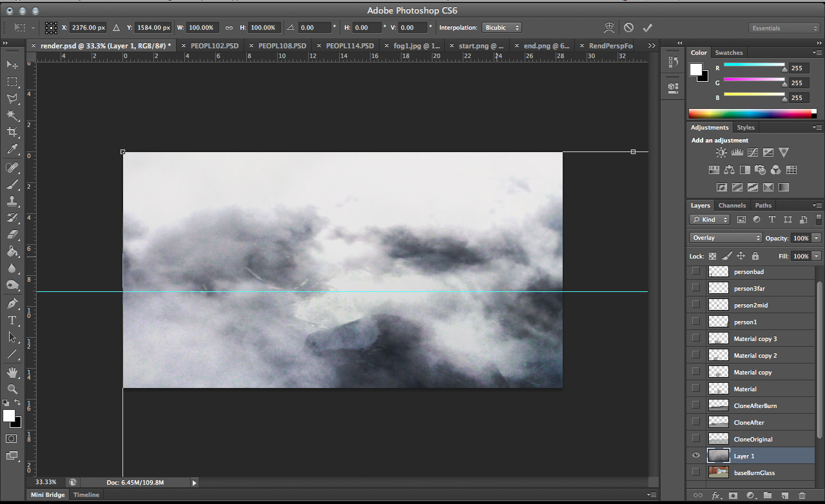Switch to warp mode icon
The image size is (825, 504).
tap(609, 28)
